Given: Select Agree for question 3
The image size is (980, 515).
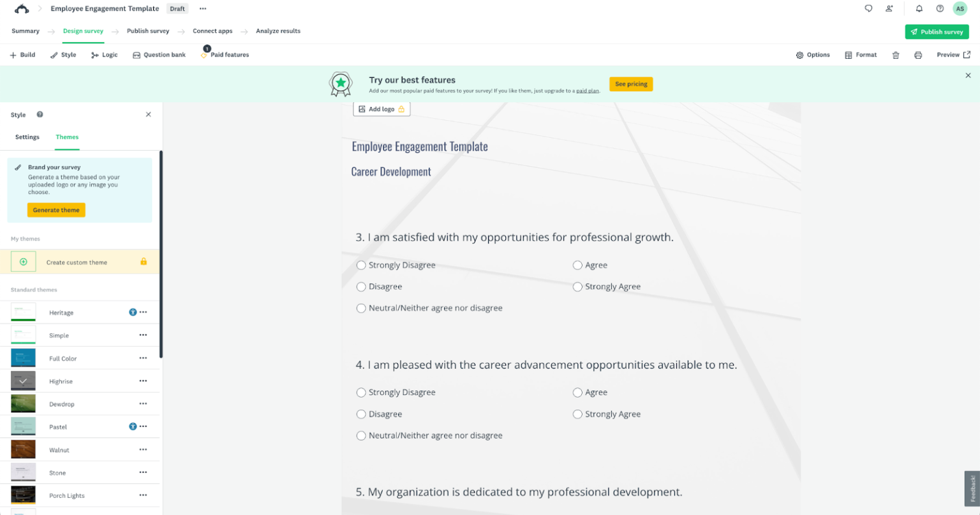Looking at the screenshot, I should [x=577, y=265].
